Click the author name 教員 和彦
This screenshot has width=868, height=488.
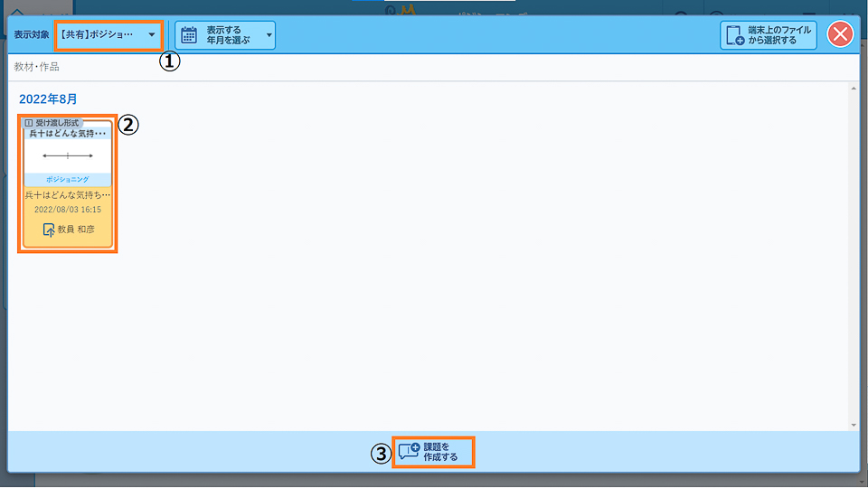click(x=76, y=230)
